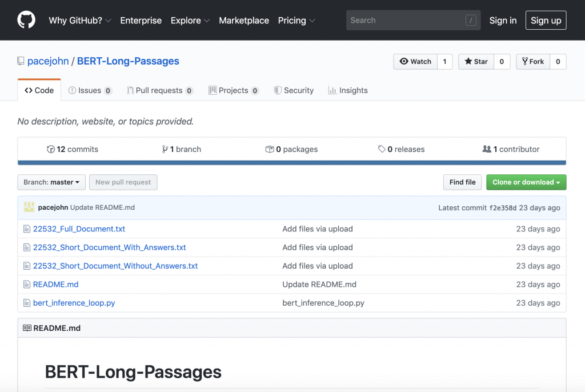
Task: Click the Fork button
Action: 533,62
